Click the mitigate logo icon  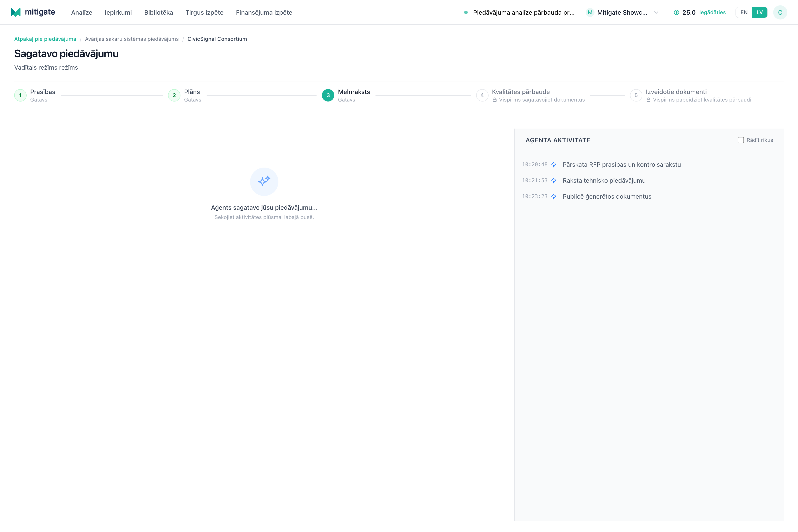pos(16,12)
